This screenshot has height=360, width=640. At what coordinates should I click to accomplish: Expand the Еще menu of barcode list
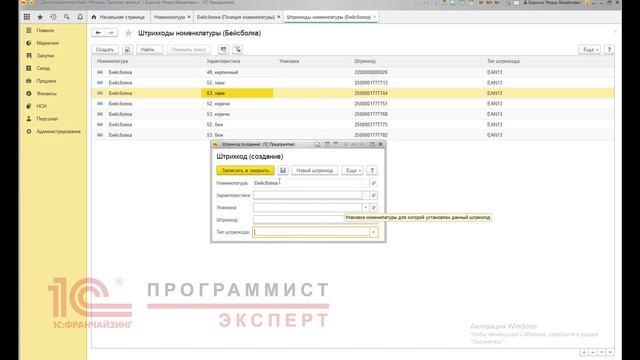click(590, 49)
